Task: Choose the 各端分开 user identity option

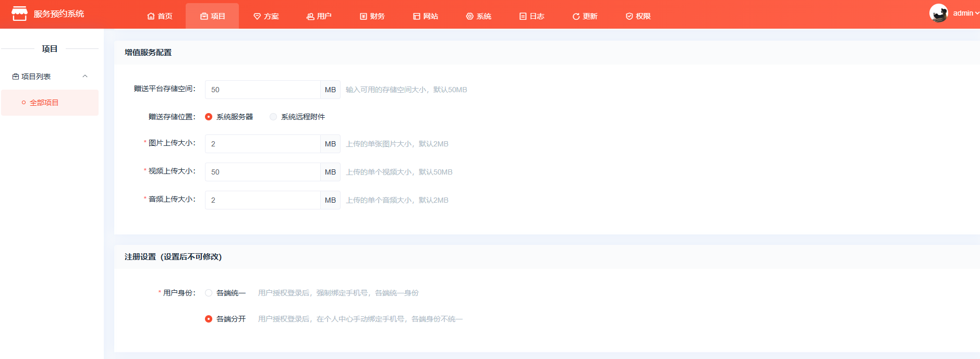Action: click(x=209, y=319)
